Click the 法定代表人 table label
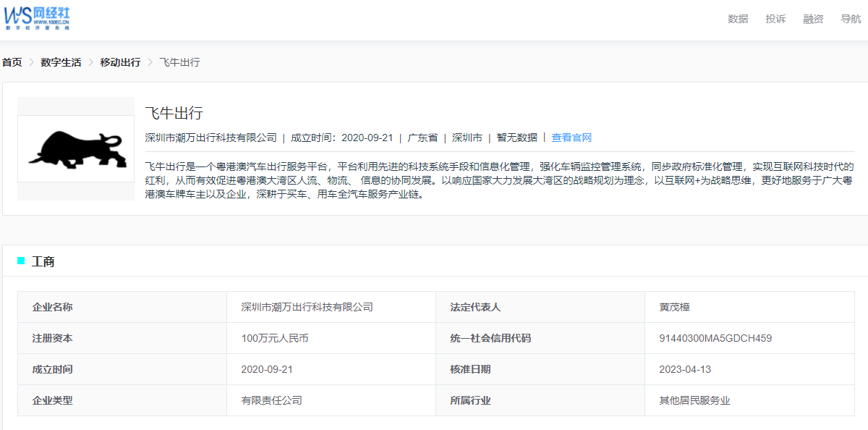868x430 pixels. 475,307
